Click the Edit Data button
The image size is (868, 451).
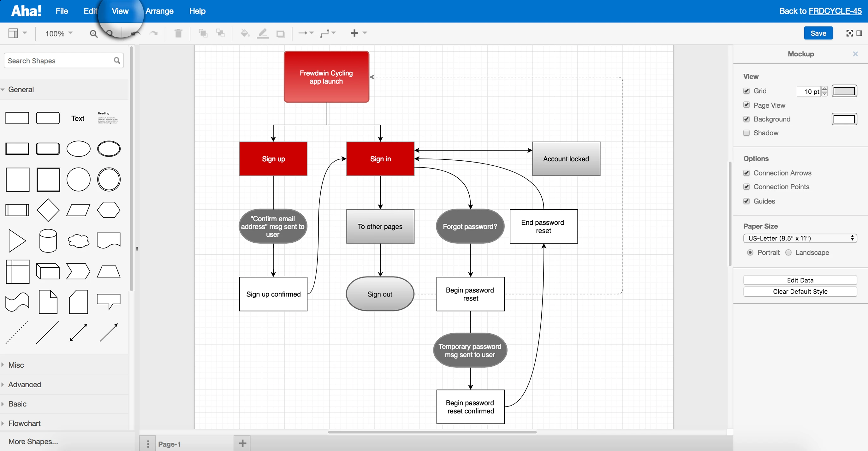point(800,280)
